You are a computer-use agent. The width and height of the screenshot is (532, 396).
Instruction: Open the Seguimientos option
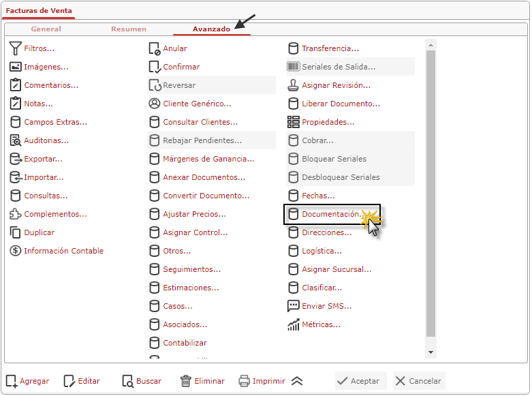[191, 269]
